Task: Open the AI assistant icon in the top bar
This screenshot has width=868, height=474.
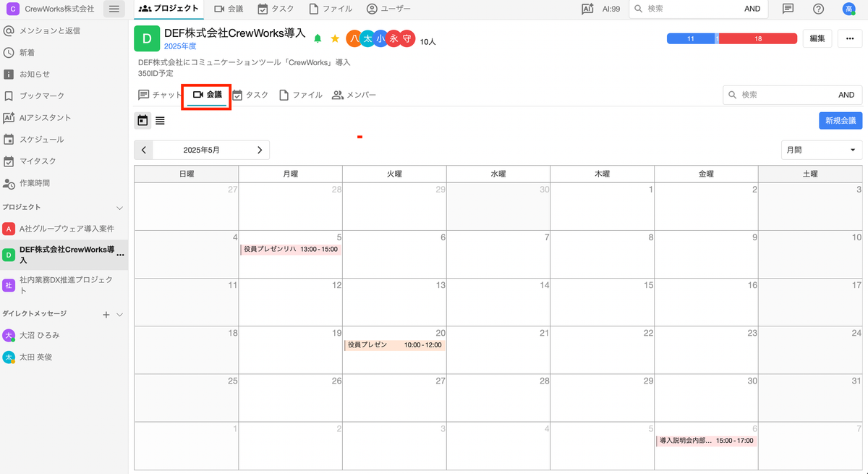Action: tap(587, 9)
